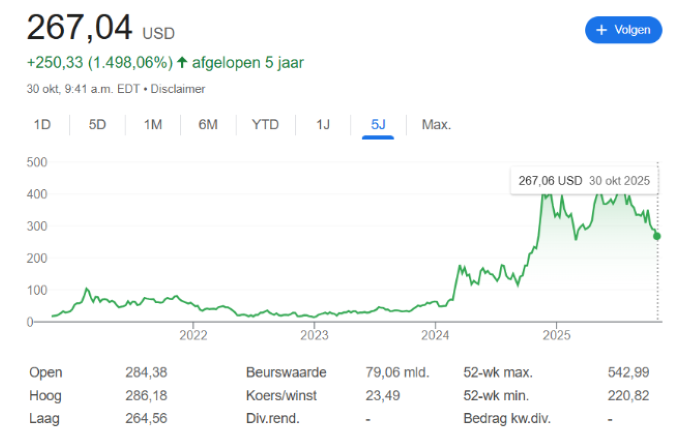Click the green upward arrow icon

pyautogui.click(x=182, y=62)
